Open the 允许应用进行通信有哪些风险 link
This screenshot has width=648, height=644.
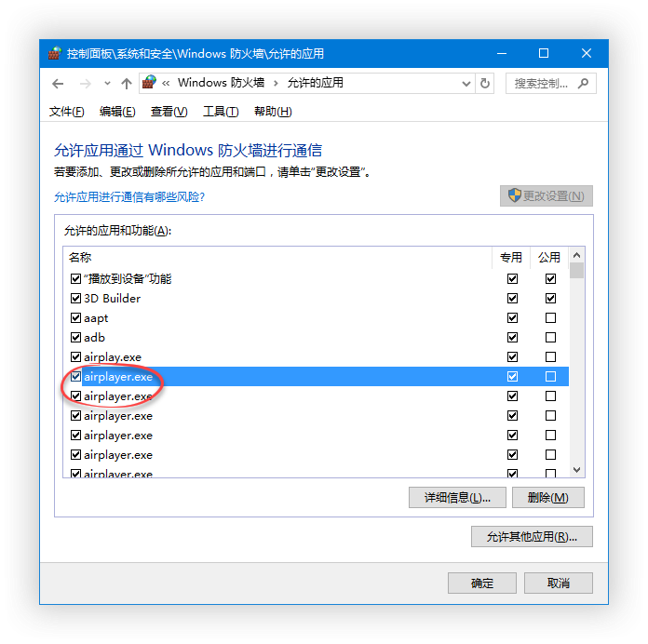[x=129, y=197]
